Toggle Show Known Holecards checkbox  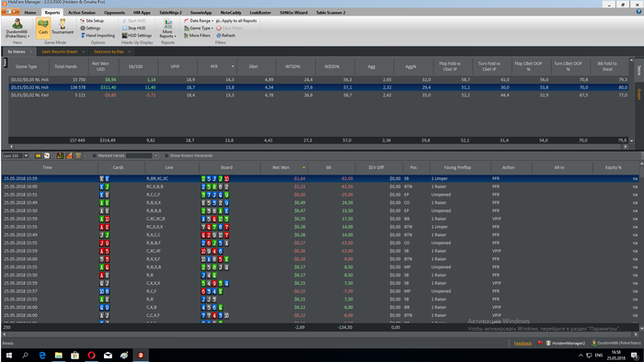coord(167,156)
